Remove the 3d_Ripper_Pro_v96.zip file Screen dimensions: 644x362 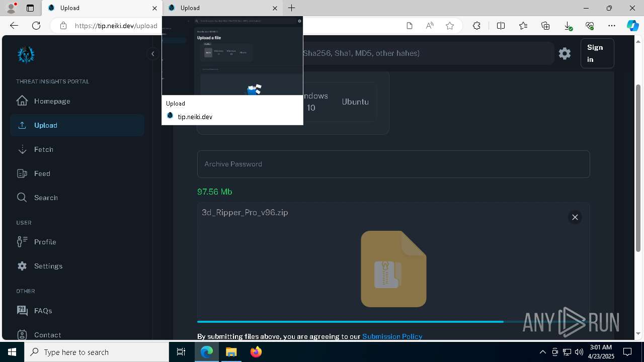click(x=575, y=217)
